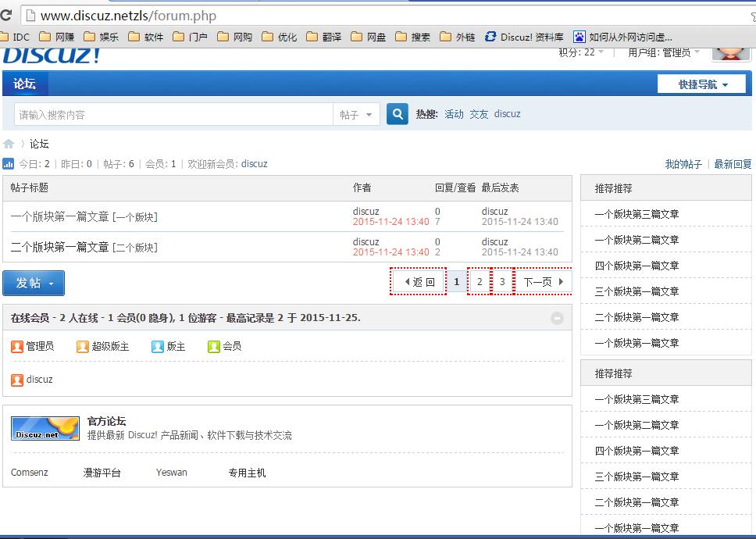
Task: Open thread 二个版块第一篇文章 in the list
Action: tap(60, 248)
